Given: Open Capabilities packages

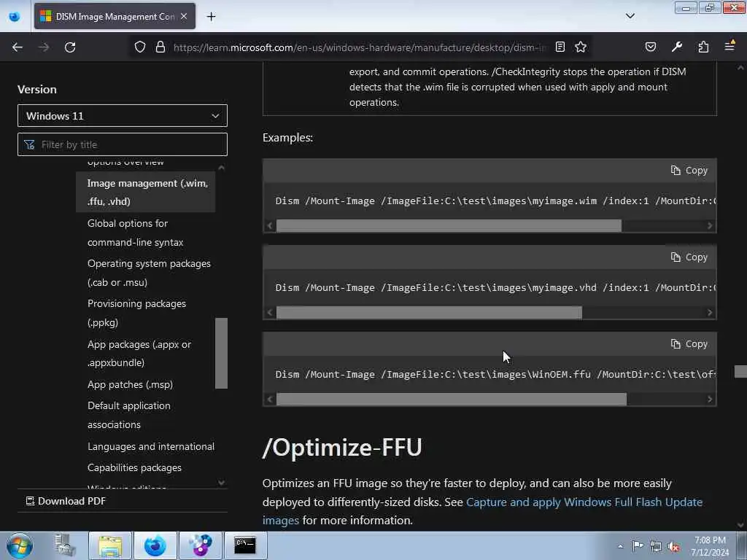Looking at the screenshot, I should [134, 467].
